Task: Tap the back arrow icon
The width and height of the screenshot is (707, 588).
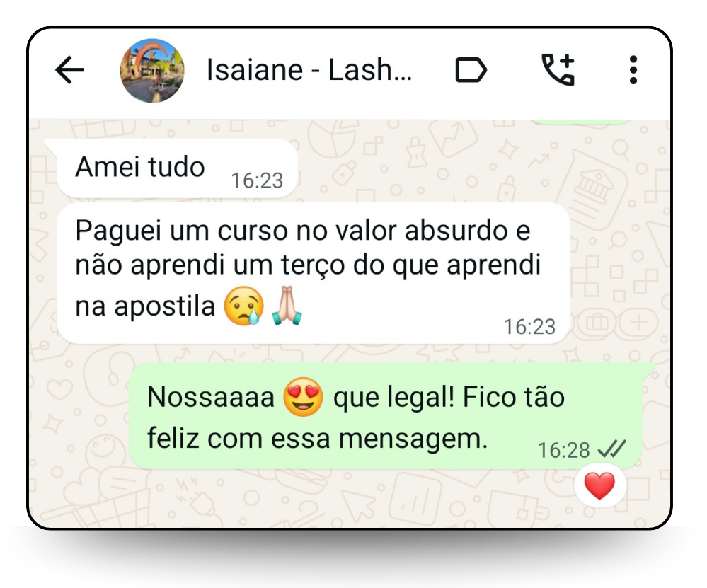Action: pos(69,70)
